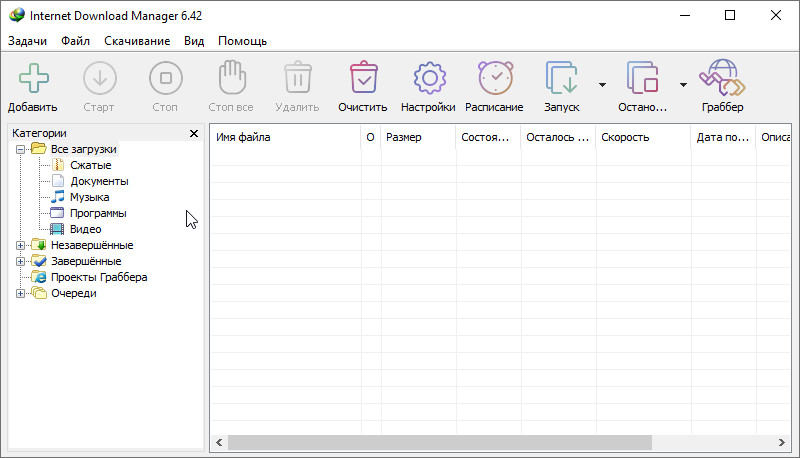Click the Очистить trash icon in toolbar
800x458 pixels.
point(362,78)
